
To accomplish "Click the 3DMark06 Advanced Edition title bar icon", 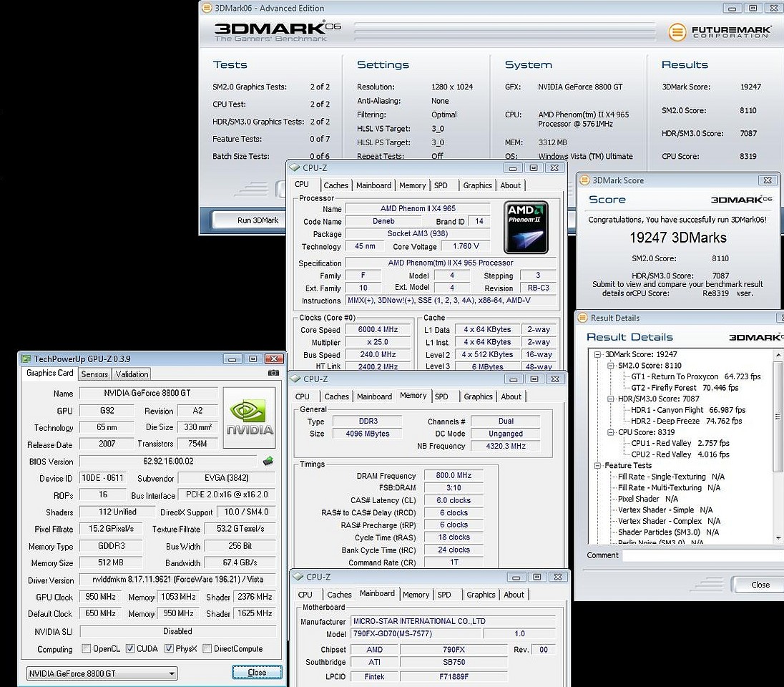I will point(207,8).
